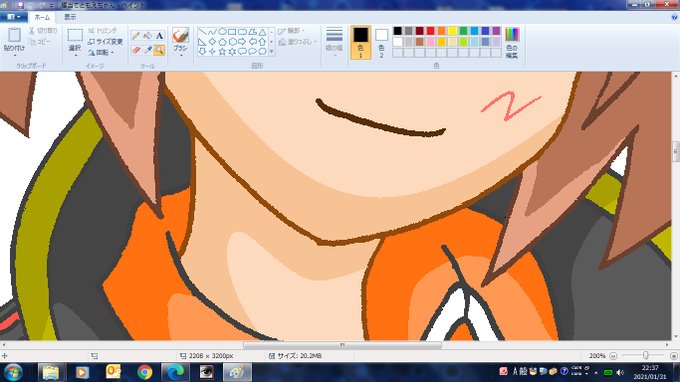Screen dimensions: 680x382
Task: Choose the Oval shape
Action: (x=222, y=32)
